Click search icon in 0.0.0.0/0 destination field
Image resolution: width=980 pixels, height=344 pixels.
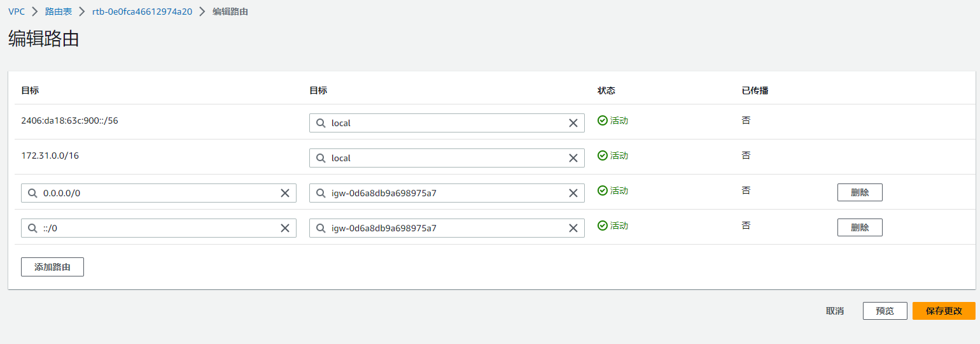[32, 193]
